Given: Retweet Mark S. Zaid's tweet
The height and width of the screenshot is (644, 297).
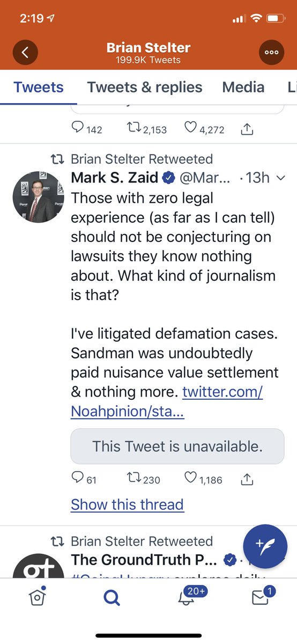Looking at the screenshot, I should (144, 479).
